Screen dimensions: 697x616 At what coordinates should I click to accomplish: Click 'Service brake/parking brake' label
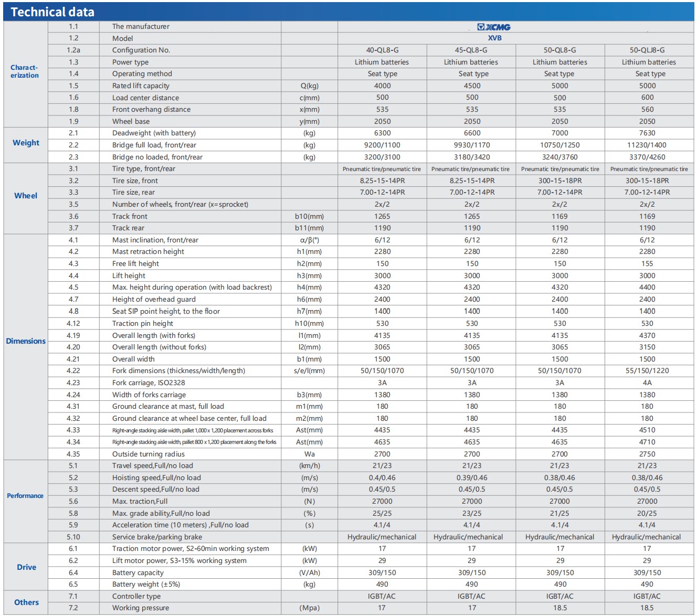pyautogui.click(x=157, y=537)
